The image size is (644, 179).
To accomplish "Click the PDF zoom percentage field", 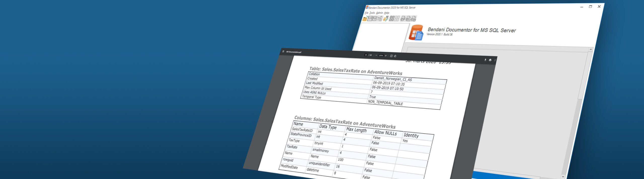I will pyautogui.click(x=381, y=55).
